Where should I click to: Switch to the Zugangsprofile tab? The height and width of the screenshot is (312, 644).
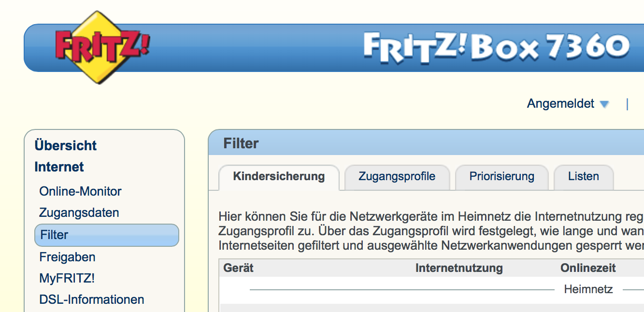pyautogui.click(x=397, y=177)
